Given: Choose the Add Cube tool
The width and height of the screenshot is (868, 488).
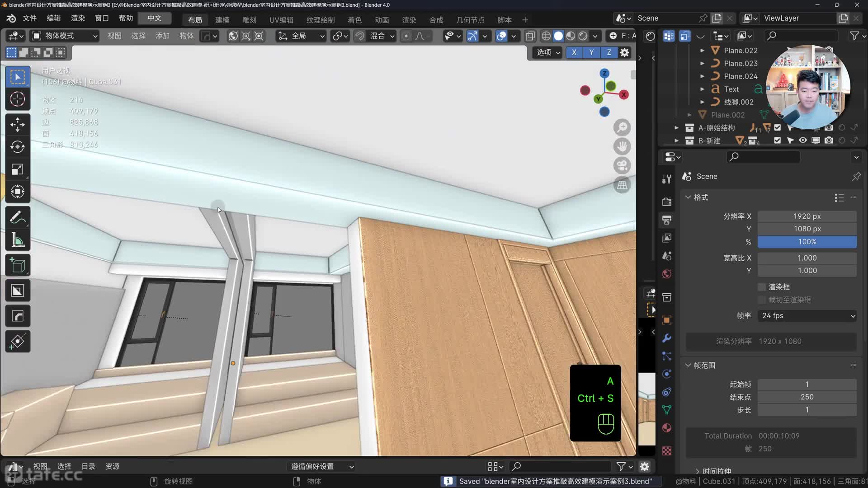Looking at the screenshot, I should tap(18, 266).
